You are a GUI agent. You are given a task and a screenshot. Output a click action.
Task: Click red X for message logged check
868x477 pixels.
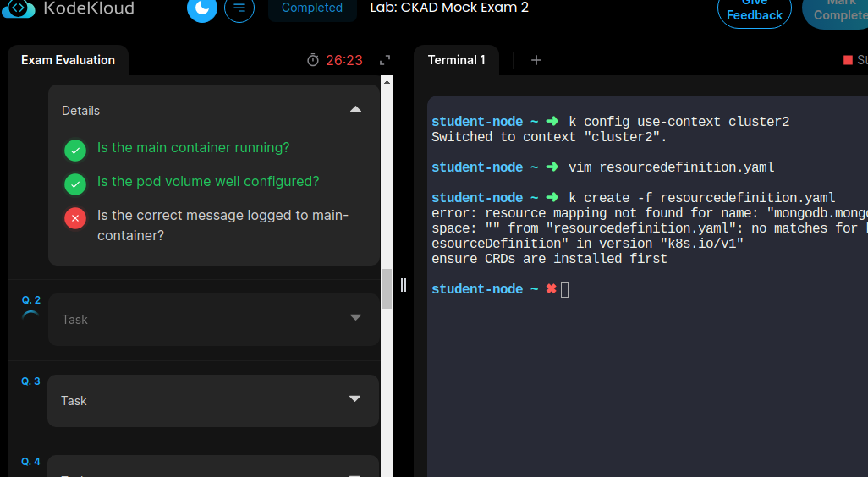[x=75, y=218]
